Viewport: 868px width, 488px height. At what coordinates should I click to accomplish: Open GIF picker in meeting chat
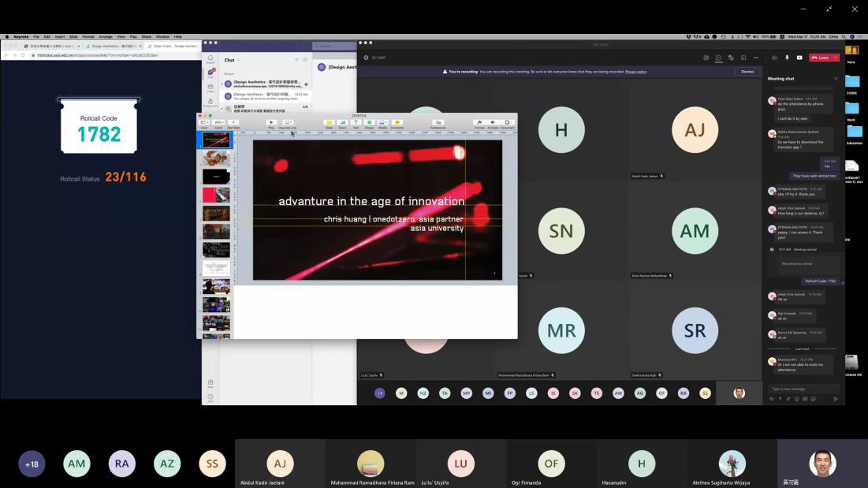click(x=805, y=399)
